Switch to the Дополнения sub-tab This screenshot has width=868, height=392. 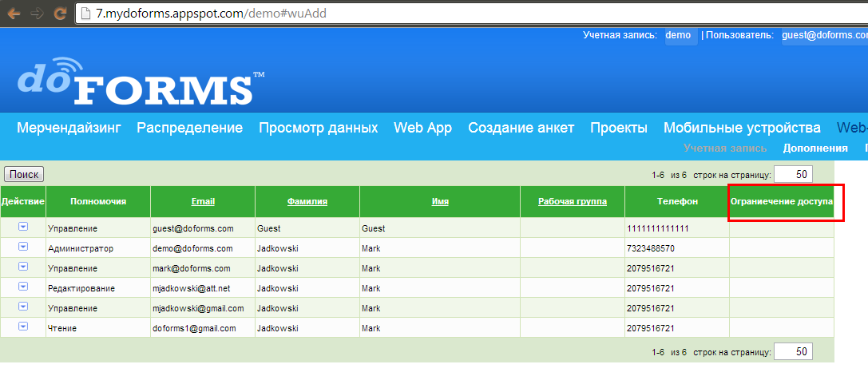[814, 148]
